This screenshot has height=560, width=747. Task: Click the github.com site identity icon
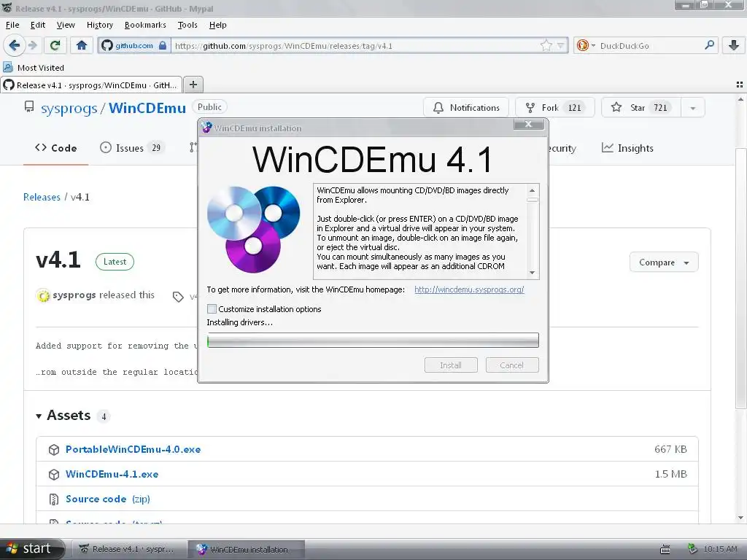134,46
